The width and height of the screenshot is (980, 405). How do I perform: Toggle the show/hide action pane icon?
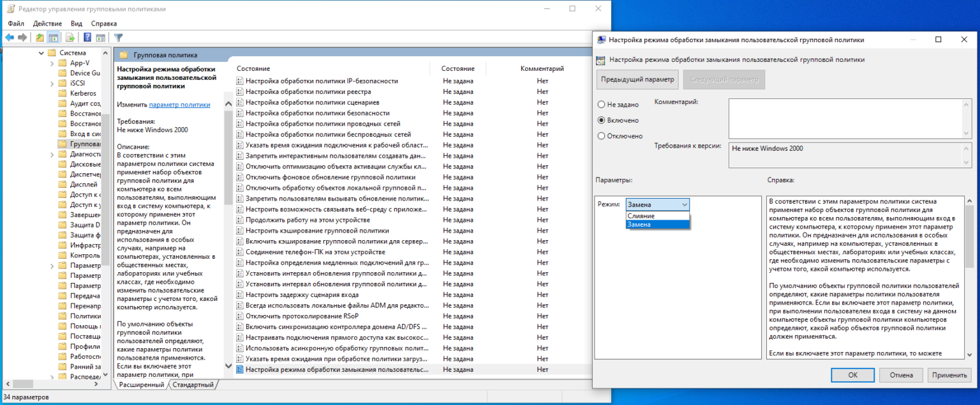100,37
